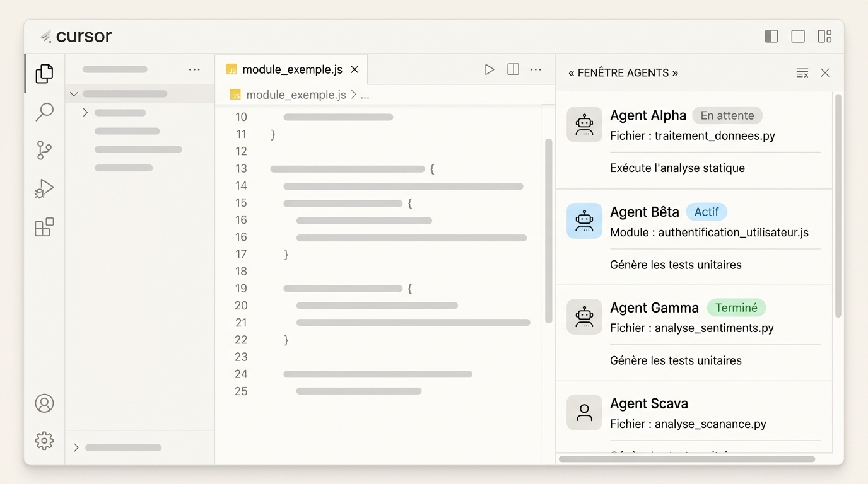
Task: Open editor more actions ellipsis menu
Action: pos(536,69)
